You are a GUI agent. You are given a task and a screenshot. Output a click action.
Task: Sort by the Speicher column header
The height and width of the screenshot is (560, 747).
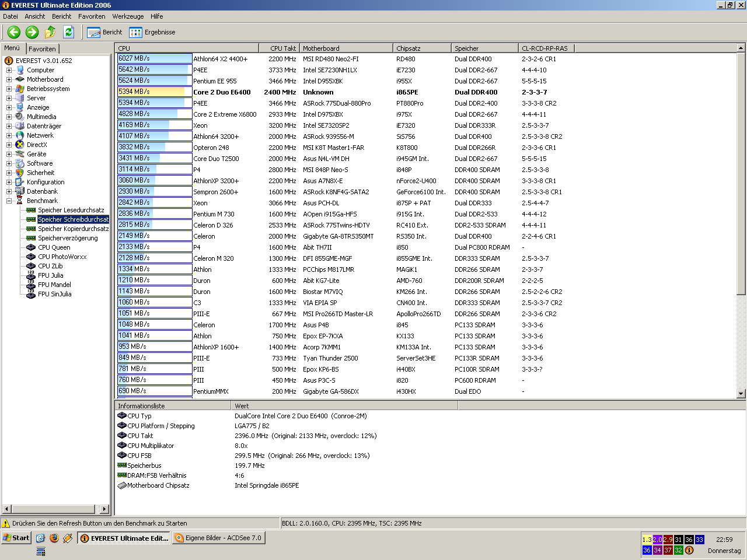484,48
